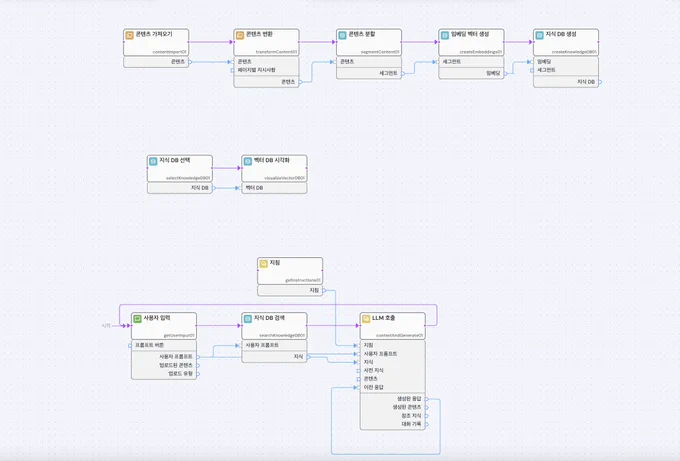Screen dimensions: 680x461
Task: Select the 임베딩 벡터 생성 node title
Action: click(x=470, y=34)
